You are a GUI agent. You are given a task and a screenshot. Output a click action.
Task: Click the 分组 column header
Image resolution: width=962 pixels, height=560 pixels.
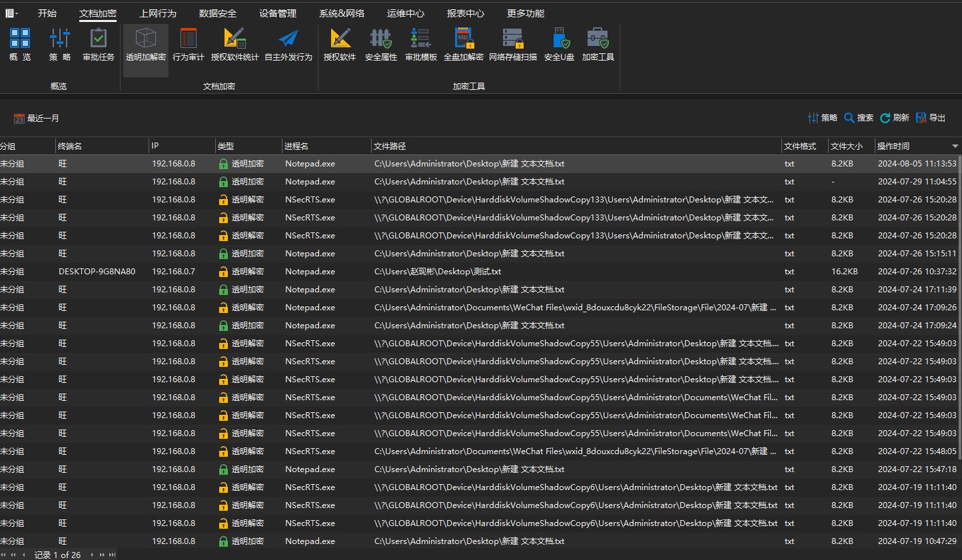tap(27, 146)
